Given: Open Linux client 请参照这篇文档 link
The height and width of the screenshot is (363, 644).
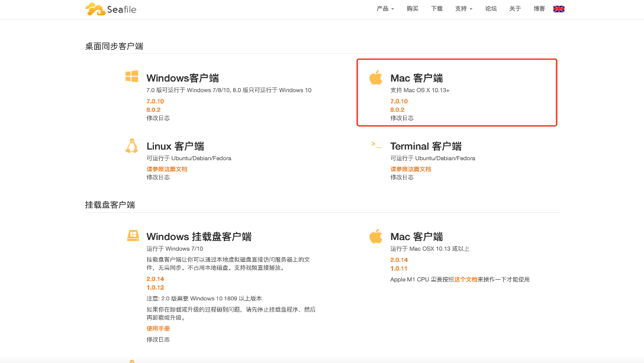Looking at the screenshot, I should tap(167, 169).
